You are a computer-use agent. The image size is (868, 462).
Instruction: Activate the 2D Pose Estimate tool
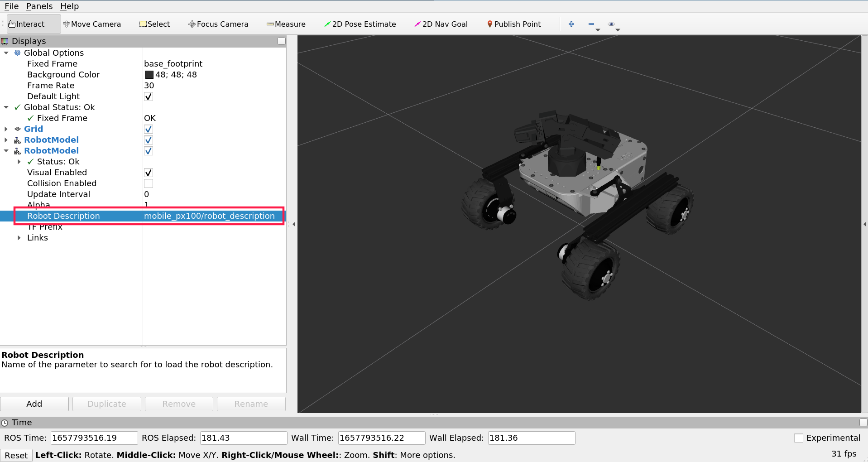pyautogui.click(x=360, y=24)
